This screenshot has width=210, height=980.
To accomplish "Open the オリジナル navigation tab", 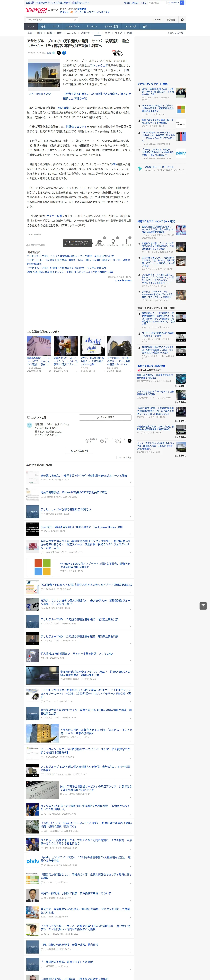I will (x=92, y=27).
